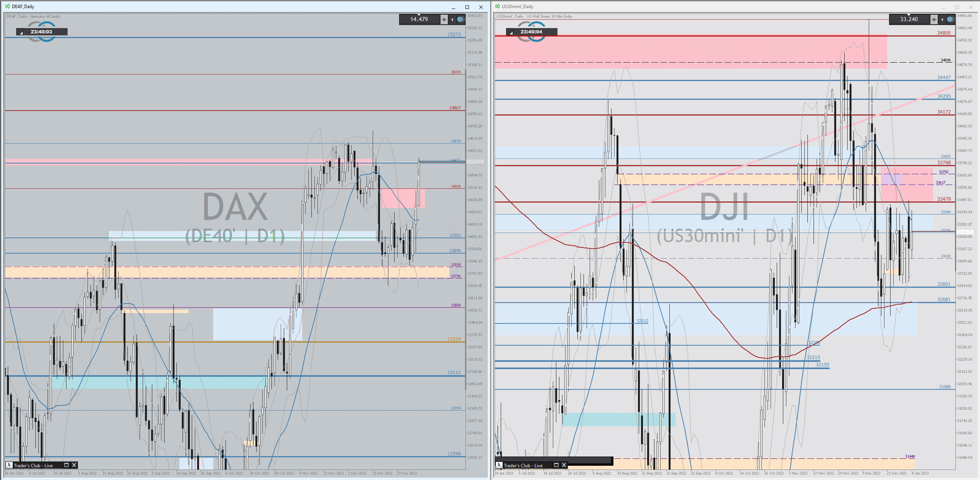Click the 15273 level label in DE40 chart
980x480 pixels.
pyautogui.click(x=454, y=34)
